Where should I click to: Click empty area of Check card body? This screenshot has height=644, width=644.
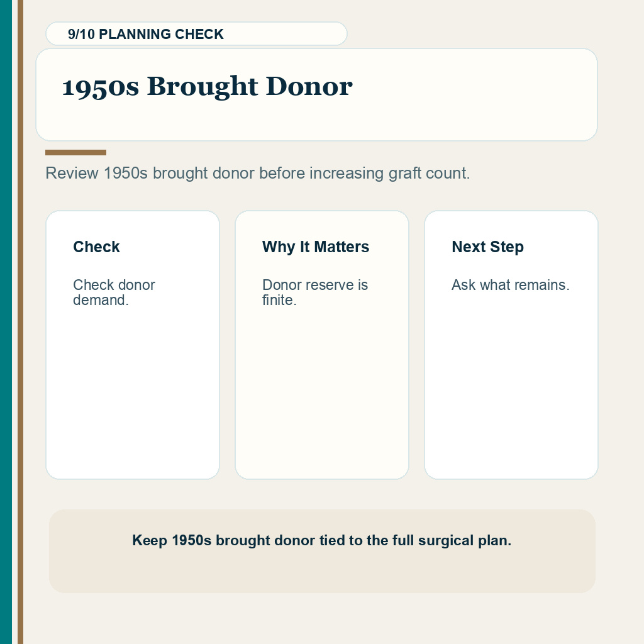(x=133, y=390)
